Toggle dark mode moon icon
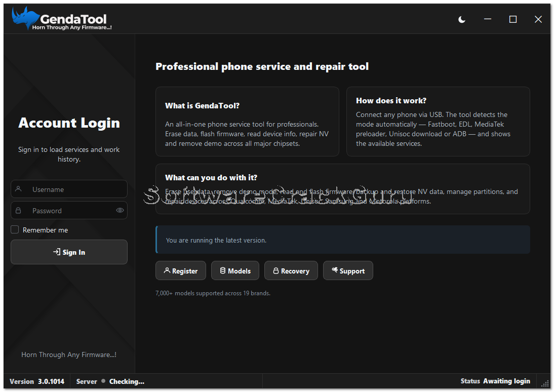The height and width of the screenshot is (392, 554). click(462, 19)
